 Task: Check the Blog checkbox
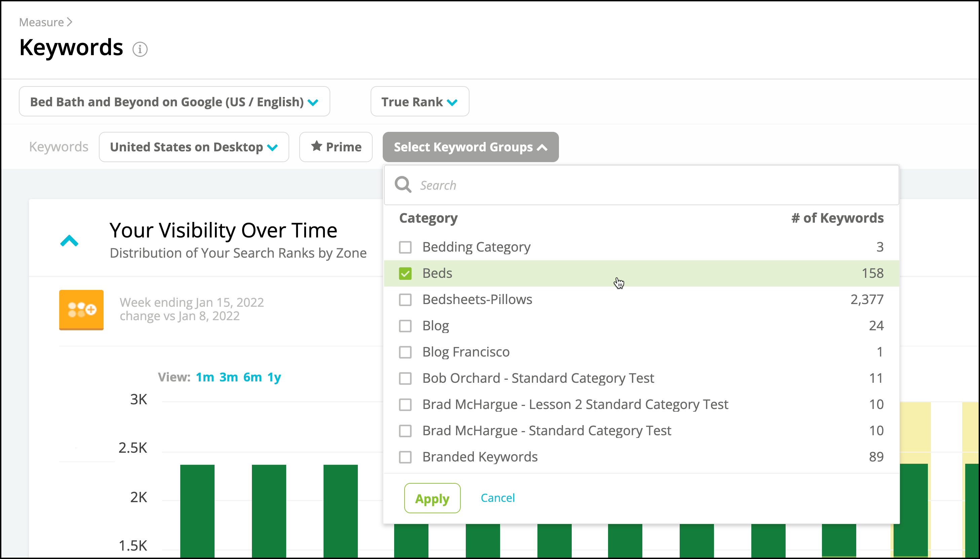(x=405, y=326)
